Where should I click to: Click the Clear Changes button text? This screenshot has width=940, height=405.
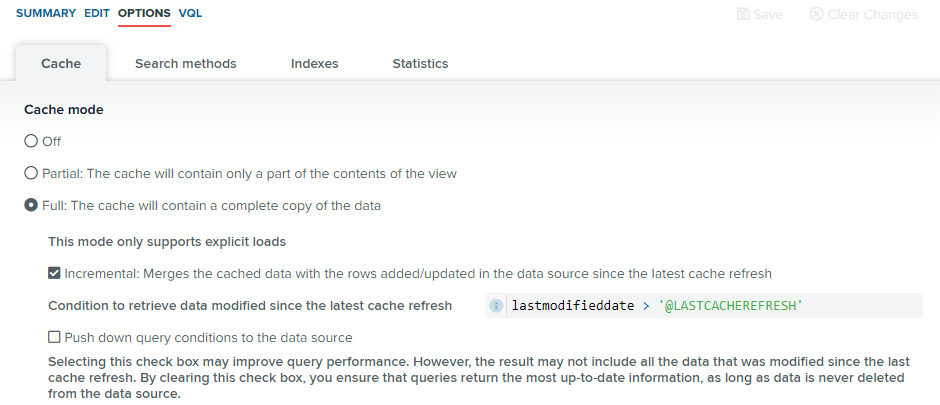[873, 14]
